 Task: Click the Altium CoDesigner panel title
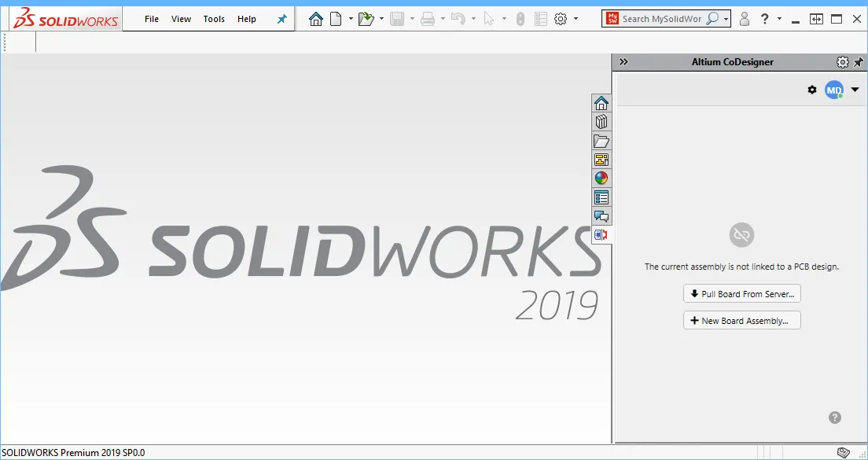click(x=733, y=62)
